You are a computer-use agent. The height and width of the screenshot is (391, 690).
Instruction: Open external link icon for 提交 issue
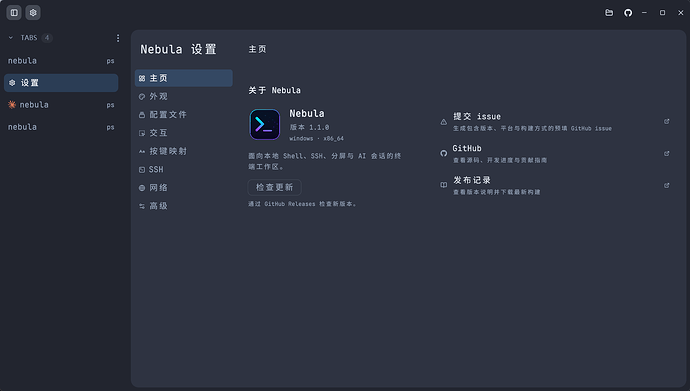coord(667,121)
